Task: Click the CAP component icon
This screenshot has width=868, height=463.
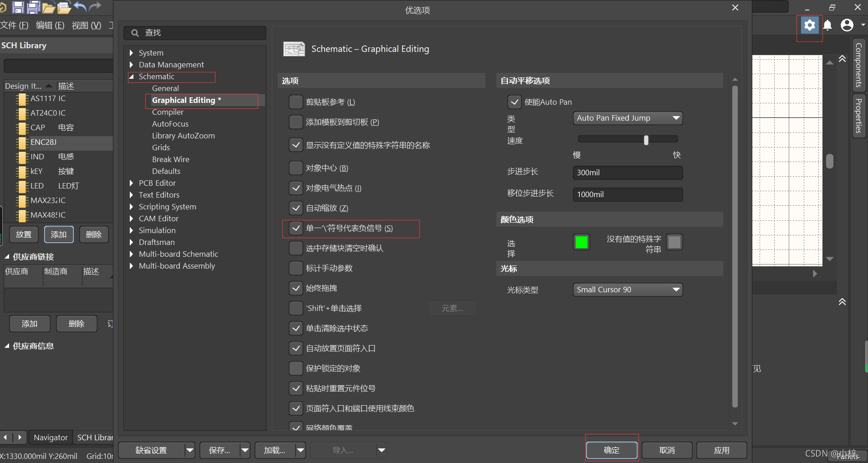Action: tap(22, 128)
